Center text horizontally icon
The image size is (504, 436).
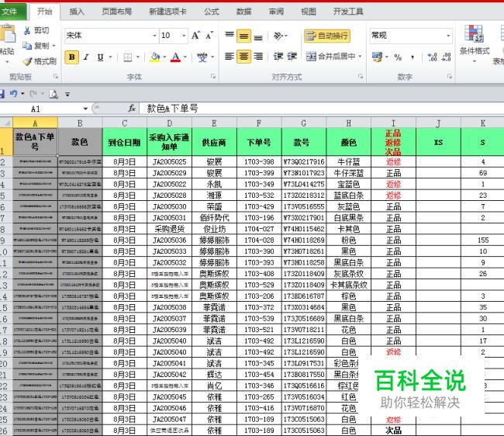(x=243, y=57)
